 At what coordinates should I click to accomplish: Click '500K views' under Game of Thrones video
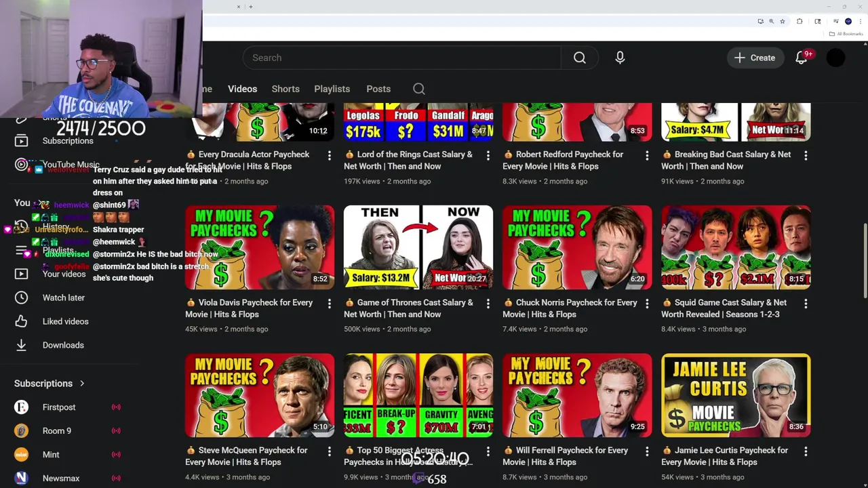coord(361,329)
